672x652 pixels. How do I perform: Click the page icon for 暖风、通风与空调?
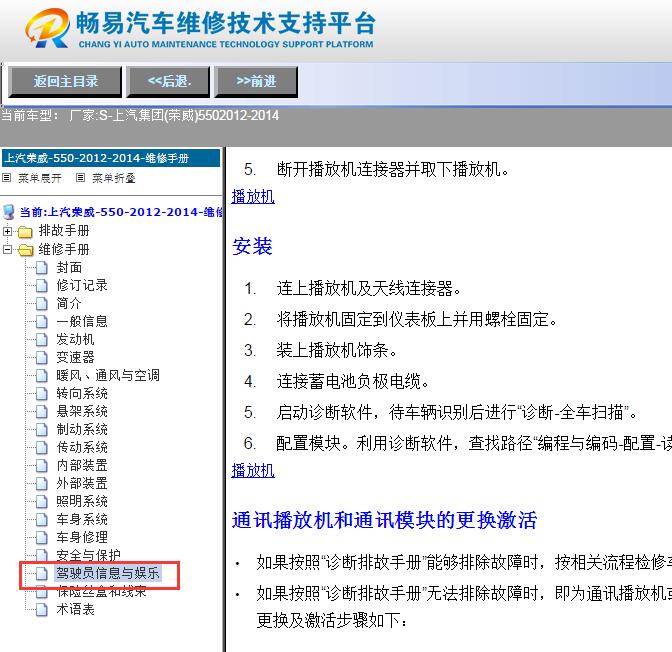coord(42,376)
